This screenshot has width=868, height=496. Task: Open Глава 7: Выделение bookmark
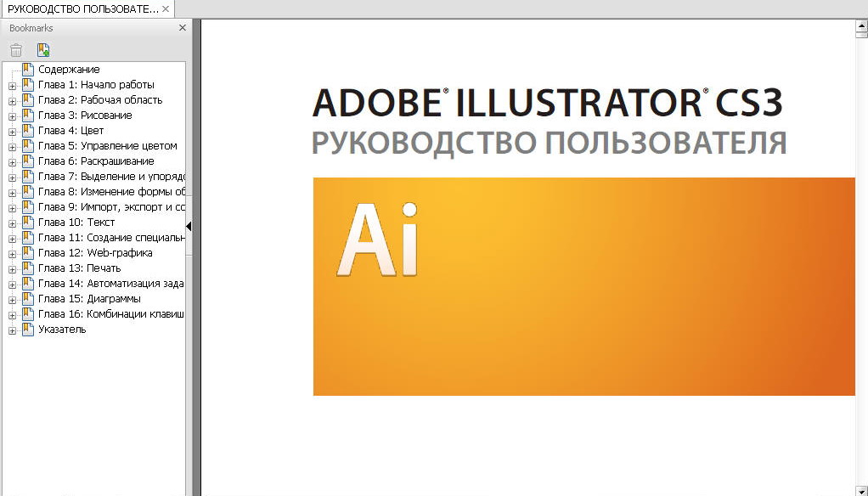[x=111, y=176]
